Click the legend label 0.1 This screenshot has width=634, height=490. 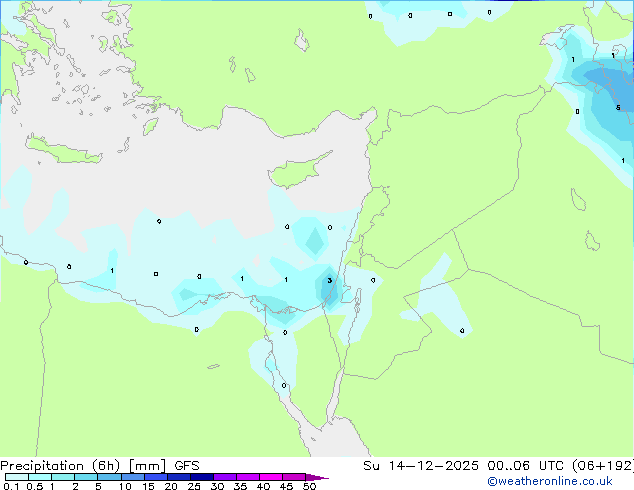tap(11, 486)
